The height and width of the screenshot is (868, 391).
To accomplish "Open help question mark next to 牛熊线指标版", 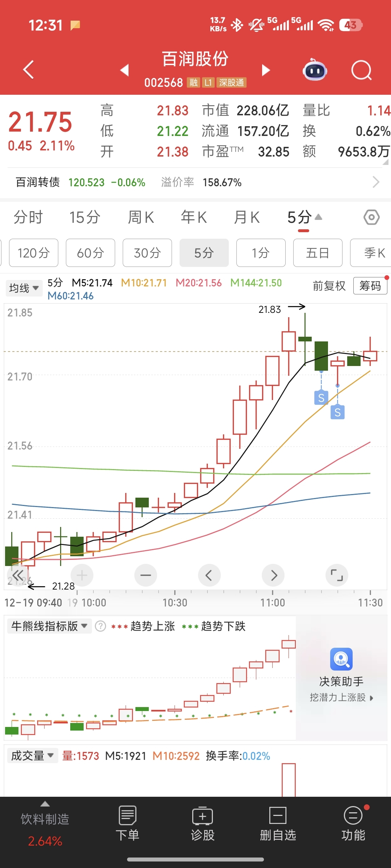I will pyautogui.click(x=100, y=626).
